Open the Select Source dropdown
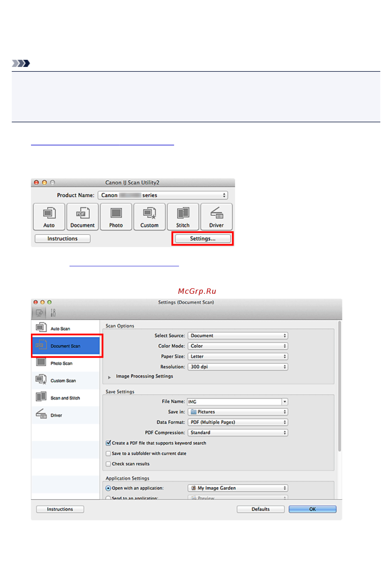This screenshot has height=582, width=392. coord(238,336)
